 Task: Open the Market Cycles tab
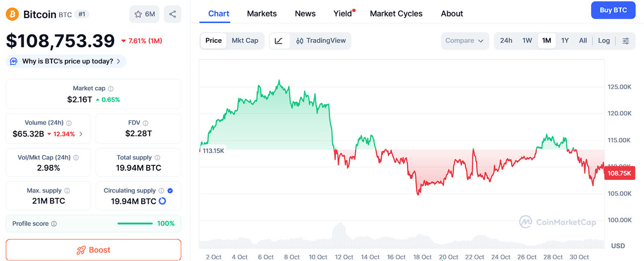(x=396, y=13)
